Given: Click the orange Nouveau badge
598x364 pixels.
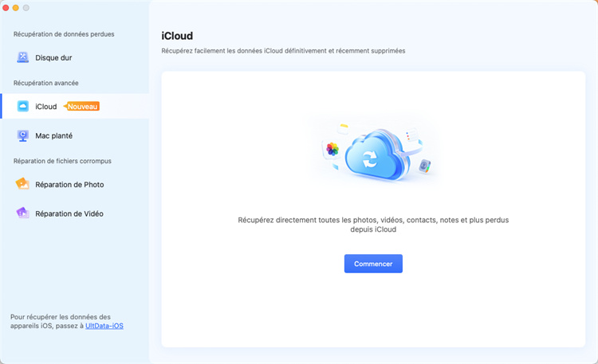Looking at the screenshot, I should (81, 107).
